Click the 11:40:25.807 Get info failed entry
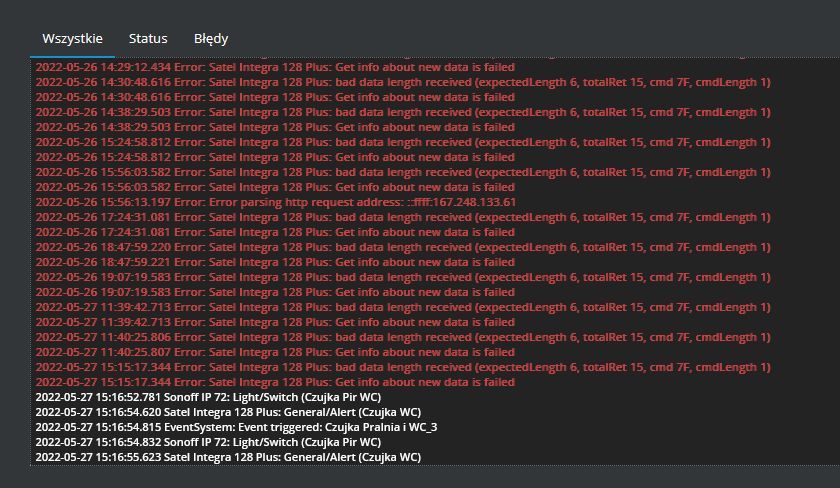840x488 pixels. pyautogui.click(x=275, y=352)
